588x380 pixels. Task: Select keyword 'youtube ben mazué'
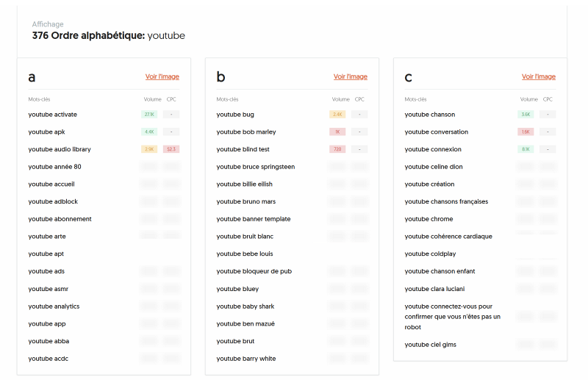point(245,323)
